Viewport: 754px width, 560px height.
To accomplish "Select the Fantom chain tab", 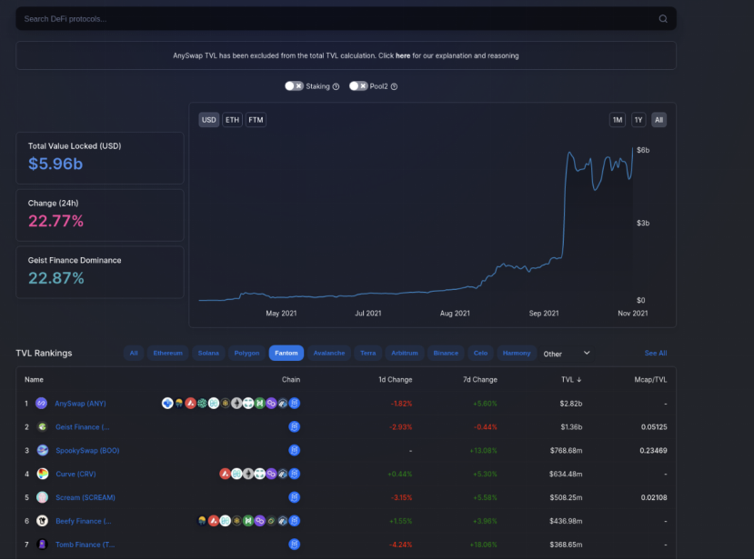I will coord(287,353).
